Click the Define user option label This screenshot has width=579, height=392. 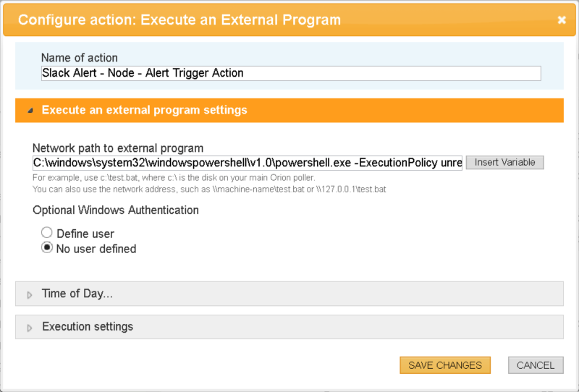pos(85,234)
